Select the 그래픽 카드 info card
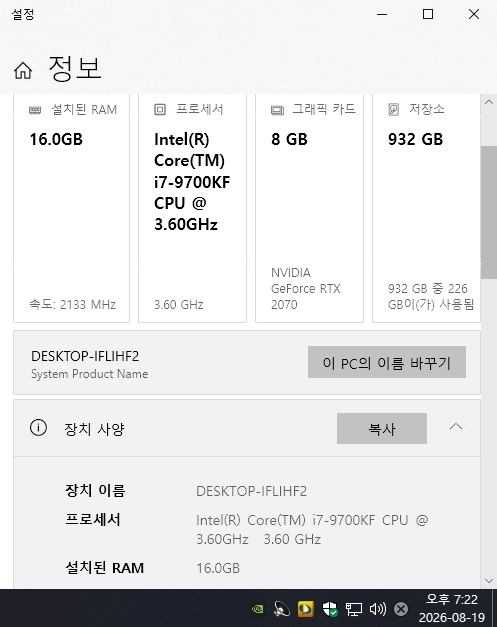Image resolution: width=497 pixels, height=627 pixels. click(x=309, y=208)
